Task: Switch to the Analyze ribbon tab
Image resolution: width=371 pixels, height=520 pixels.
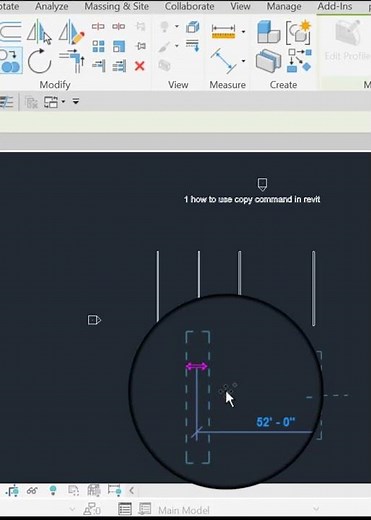Action: [x=52, y=6]
